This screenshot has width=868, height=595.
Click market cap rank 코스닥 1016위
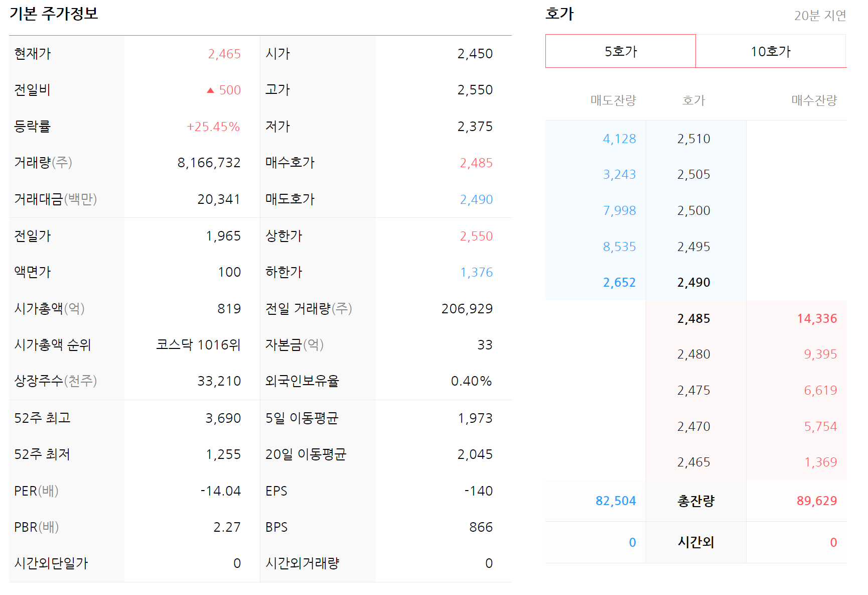click(198, 345)
